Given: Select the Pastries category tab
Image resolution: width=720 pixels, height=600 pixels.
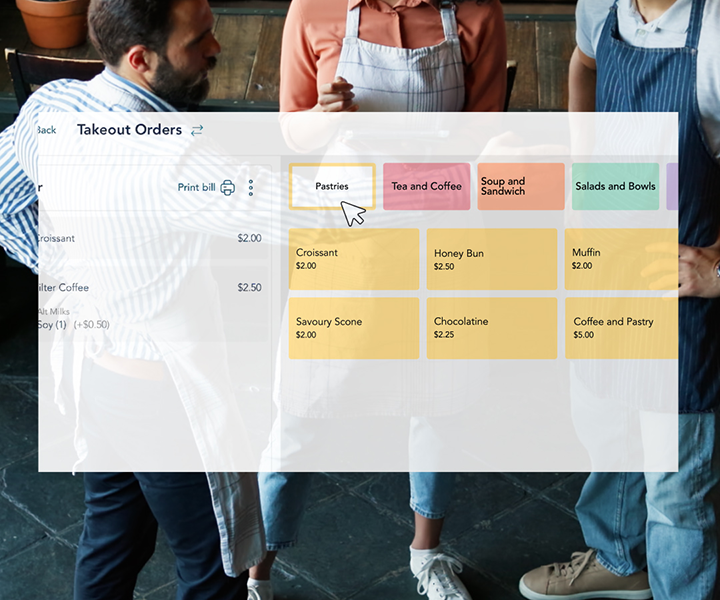Looking at the screenshot, I should [x=332, y=186].
